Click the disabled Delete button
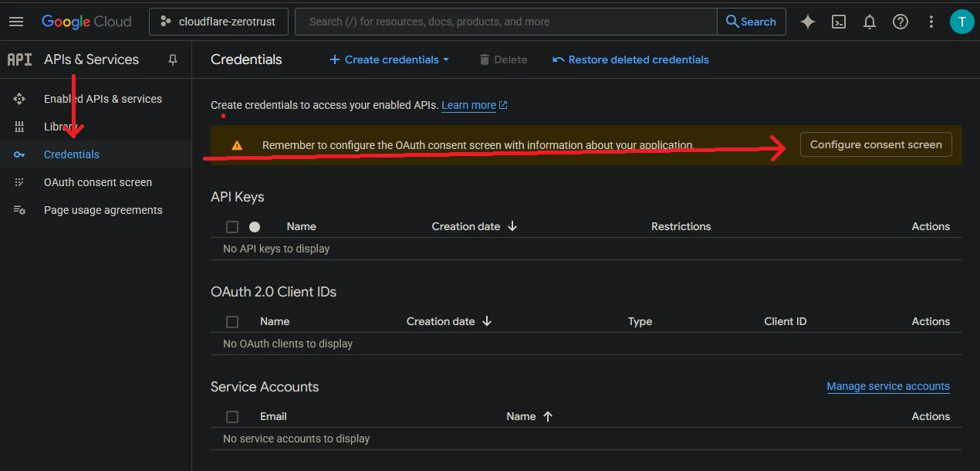 503,59
